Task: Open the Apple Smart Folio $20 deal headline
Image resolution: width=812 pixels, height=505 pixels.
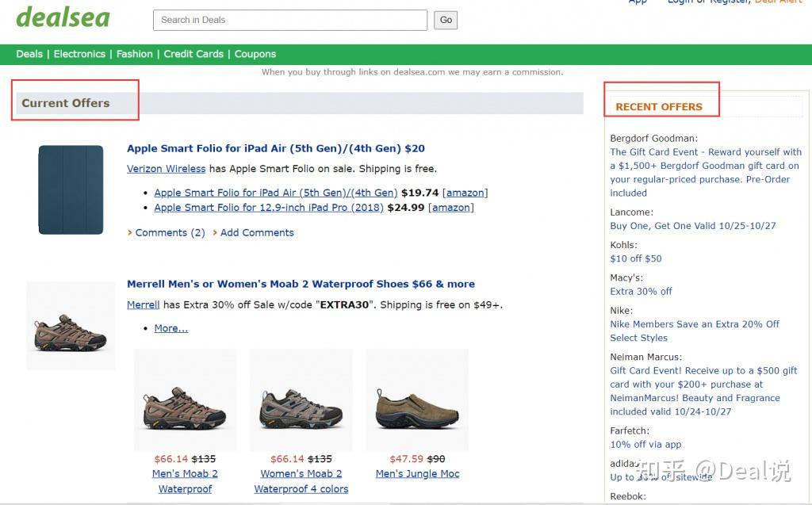Action: [276, 148]
